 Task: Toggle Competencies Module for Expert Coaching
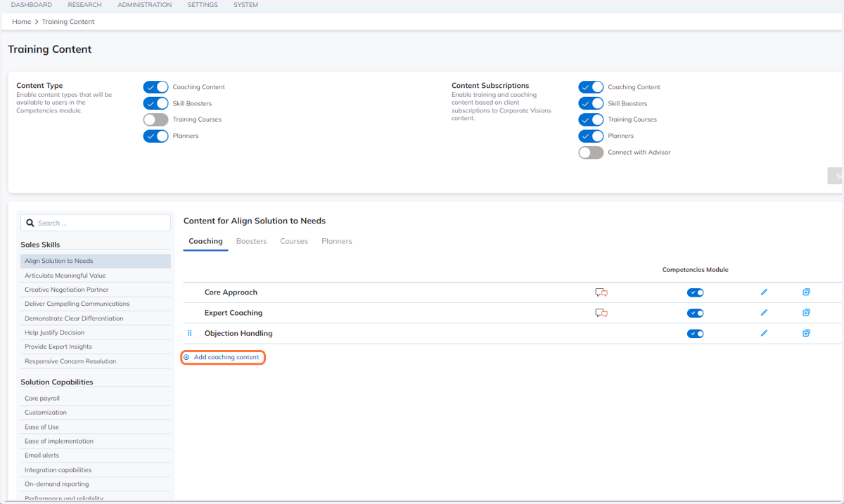click(695, 313)
